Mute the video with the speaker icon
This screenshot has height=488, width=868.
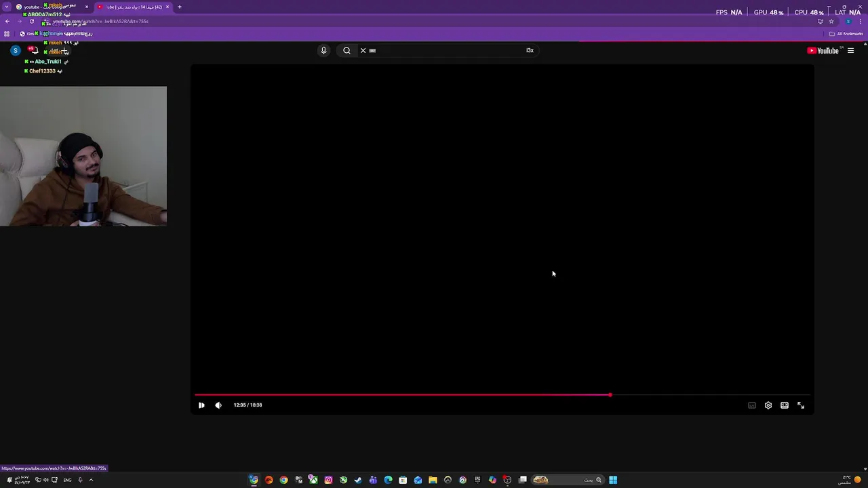(x=218, y=405)
